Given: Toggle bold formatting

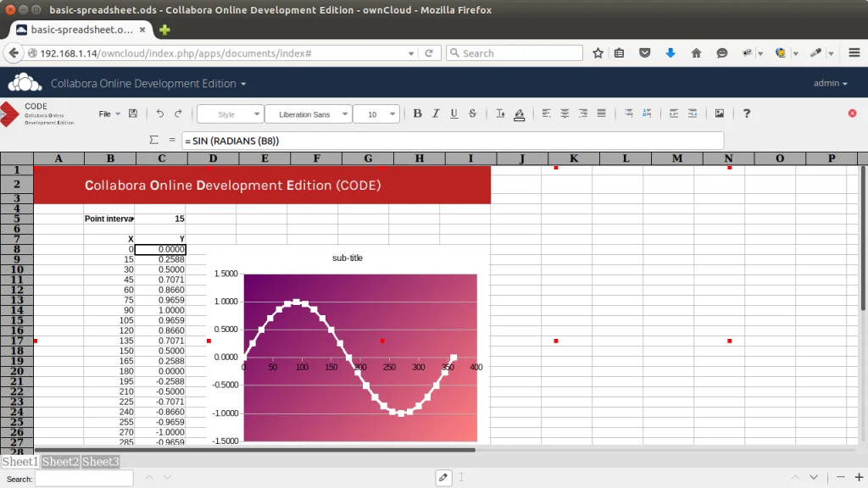Looking at the screenshot, I should point(417,114).
